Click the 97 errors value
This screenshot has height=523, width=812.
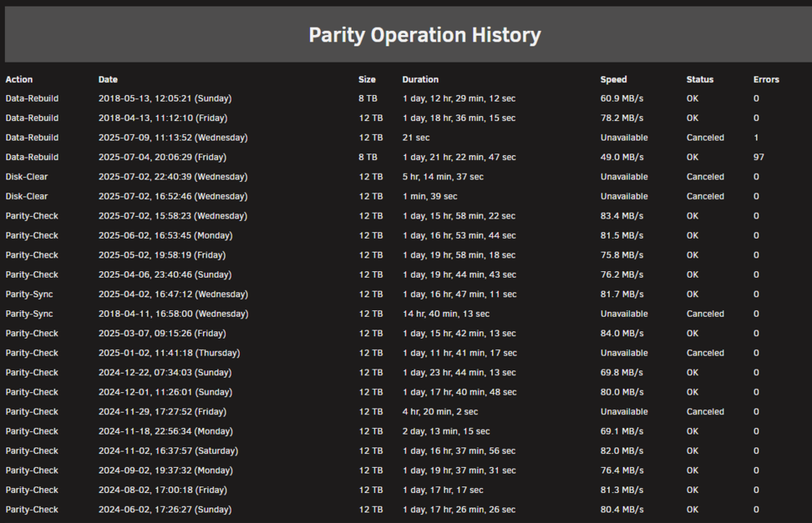pyautogui.click(x=758, y=158)
